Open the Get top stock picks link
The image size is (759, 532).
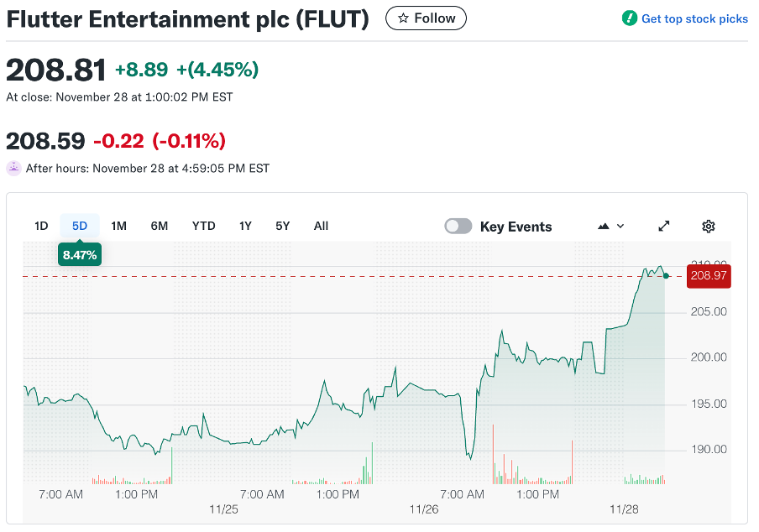[x=694, y=18]
